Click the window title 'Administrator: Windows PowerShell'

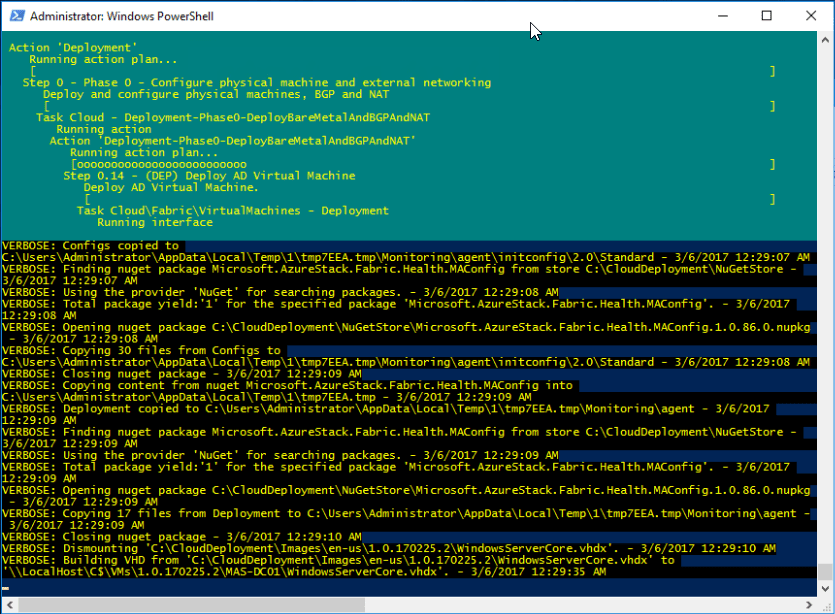122,17
